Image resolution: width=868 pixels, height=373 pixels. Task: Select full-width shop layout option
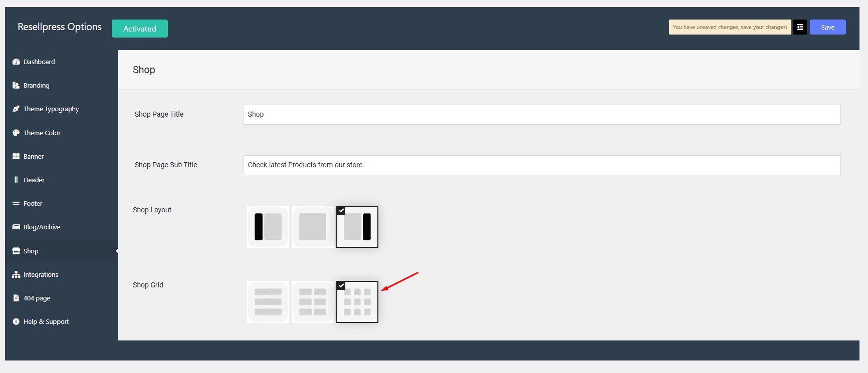pos(313,227)
